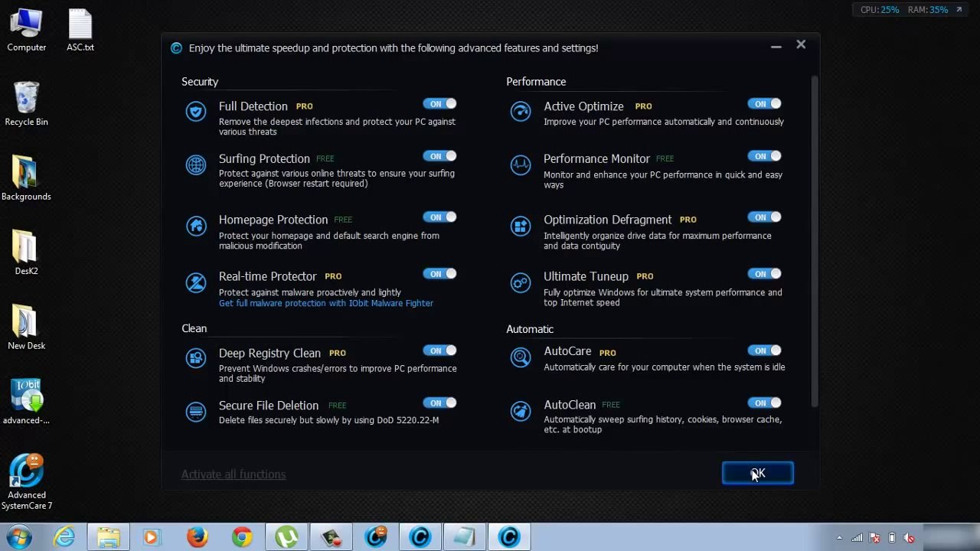Select the Computer desktop icon
This screenshot has width=980, height=551.
click(x=26, y=31)
